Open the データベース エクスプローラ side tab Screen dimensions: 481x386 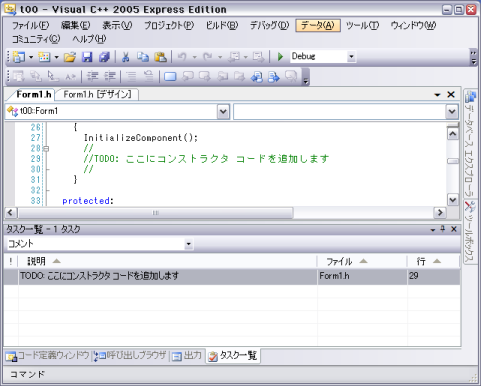(470, 144)
